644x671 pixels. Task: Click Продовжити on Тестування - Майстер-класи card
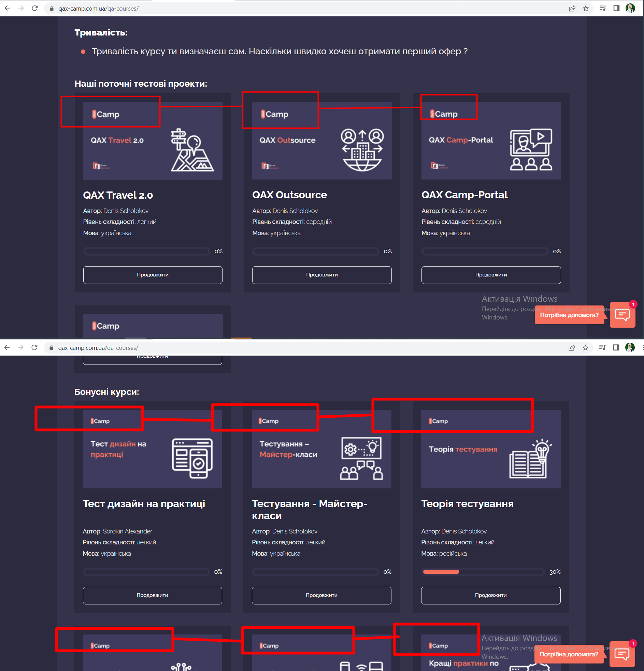point(321,595)
